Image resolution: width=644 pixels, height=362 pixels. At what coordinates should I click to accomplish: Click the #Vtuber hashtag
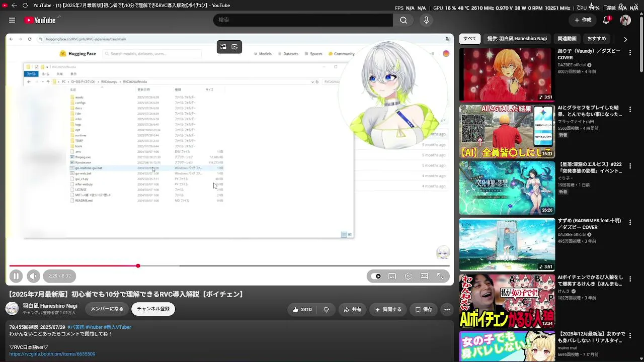tap(94, 327)
